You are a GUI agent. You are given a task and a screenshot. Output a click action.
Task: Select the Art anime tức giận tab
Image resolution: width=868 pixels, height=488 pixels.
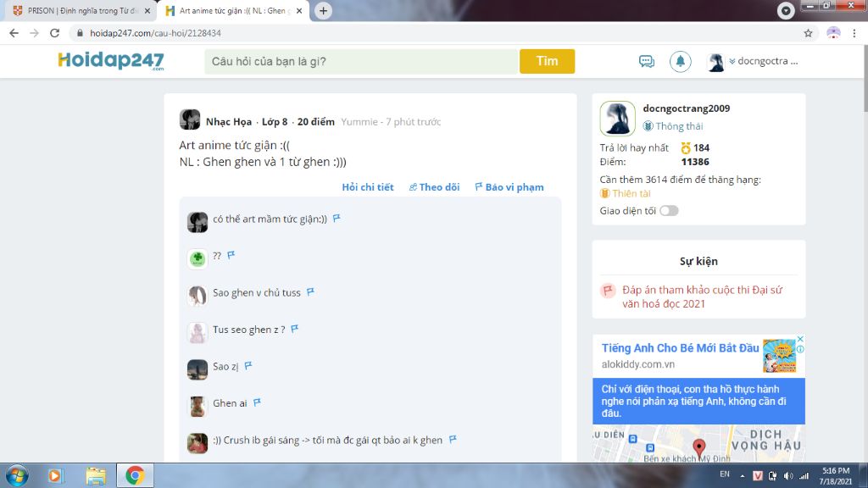tap(232, 10)
